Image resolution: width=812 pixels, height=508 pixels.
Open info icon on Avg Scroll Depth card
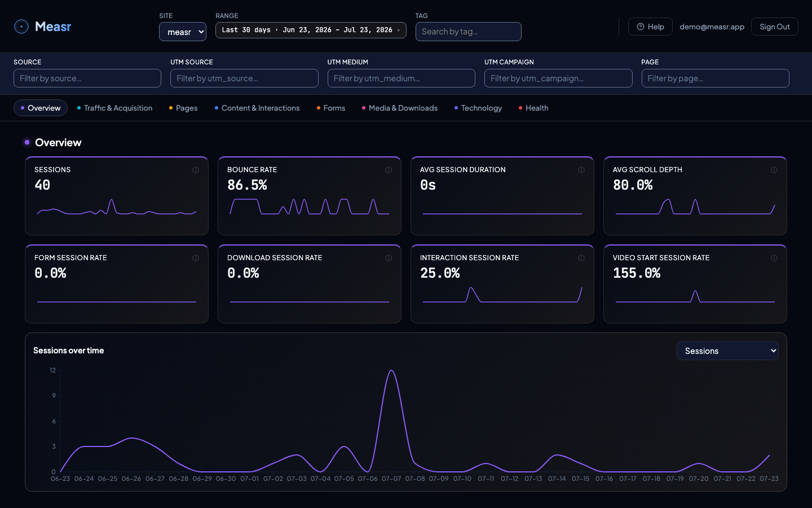tap(774, 170)
